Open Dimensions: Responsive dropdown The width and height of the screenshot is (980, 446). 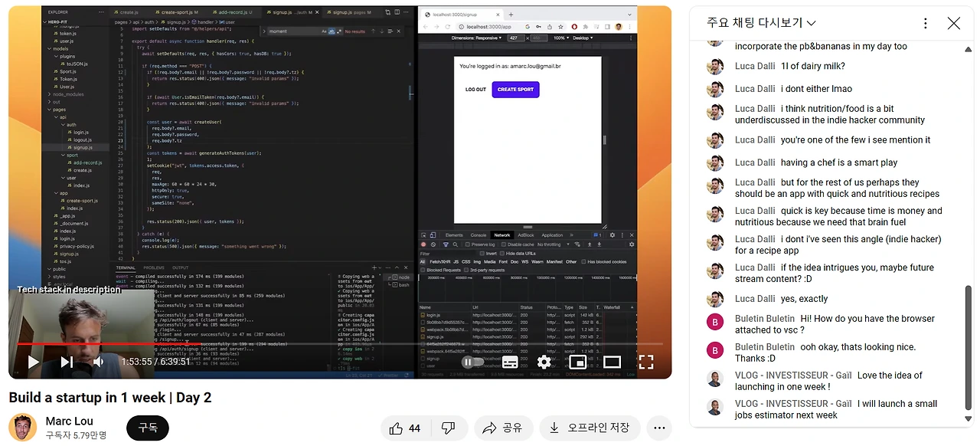(476, 38)
